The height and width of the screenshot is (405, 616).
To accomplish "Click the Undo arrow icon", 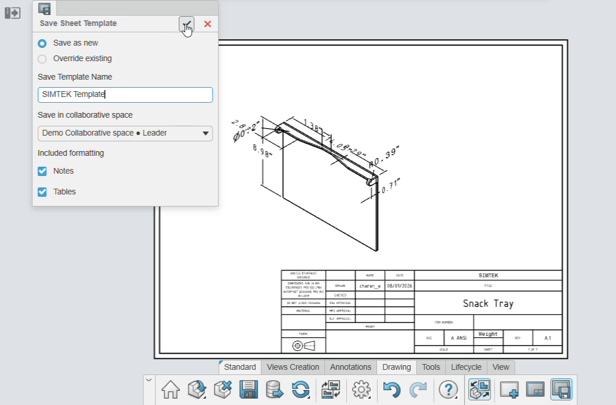I will [391, 390].
